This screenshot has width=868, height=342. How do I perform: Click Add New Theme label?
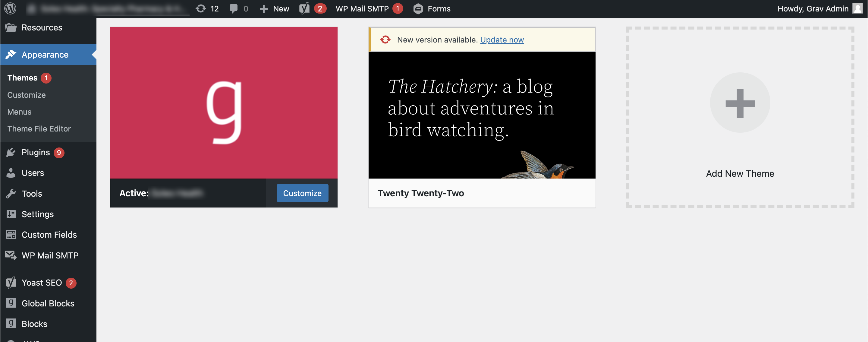pos(740,174)
